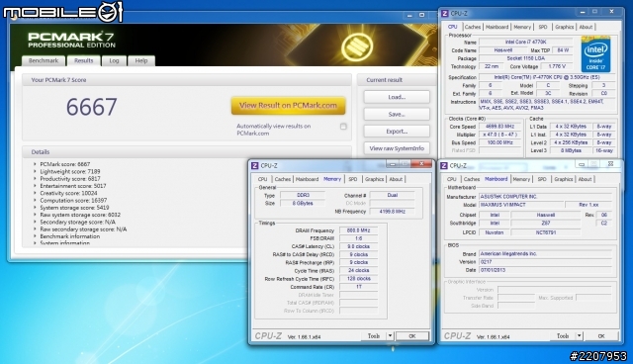
Task: Expand the Computation score: 16397 row
Action: coord(35,200)
